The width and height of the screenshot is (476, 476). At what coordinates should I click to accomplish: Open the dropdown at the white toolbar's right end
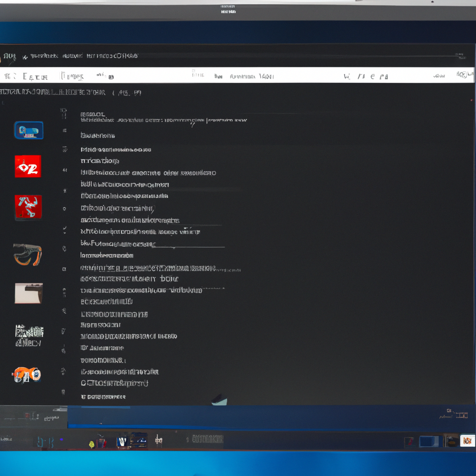click(x=462, y=75)
